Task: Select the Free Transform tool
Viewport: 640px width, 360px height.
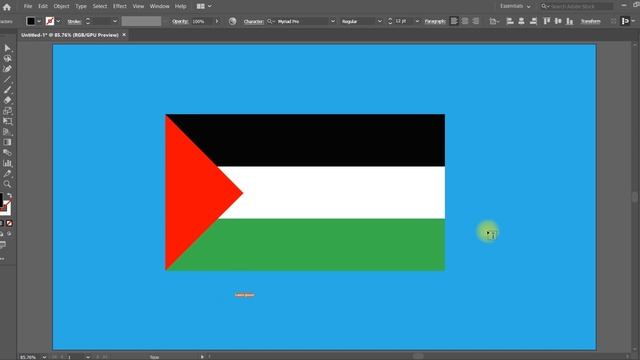Action: [x=7, y=121]
